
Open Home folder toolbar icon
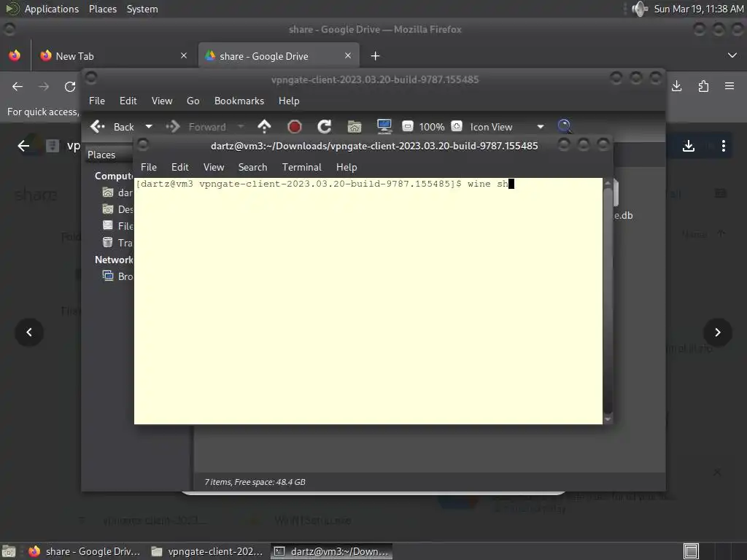click(x=354, y=127)
